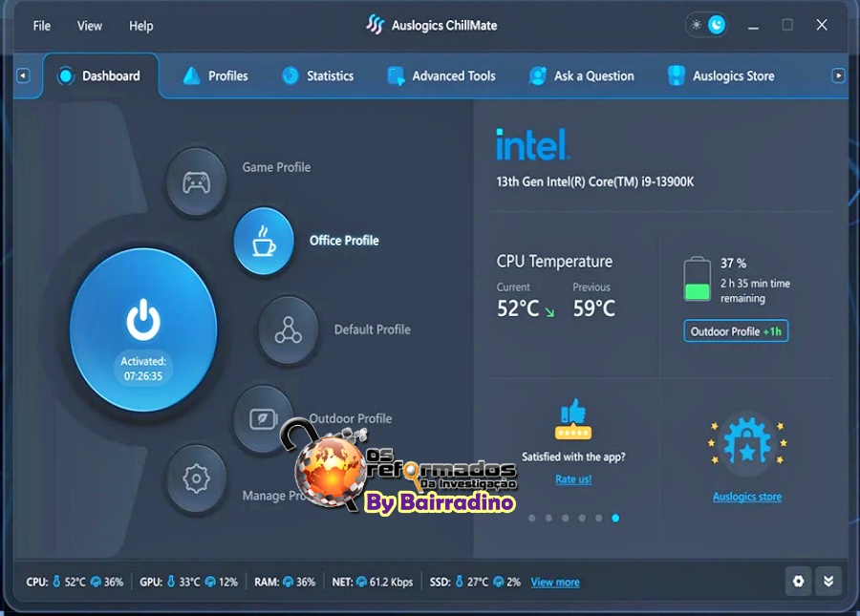860x616 pixels.
Task: Click the NET speed gauge icon
Action: point(361,582)
